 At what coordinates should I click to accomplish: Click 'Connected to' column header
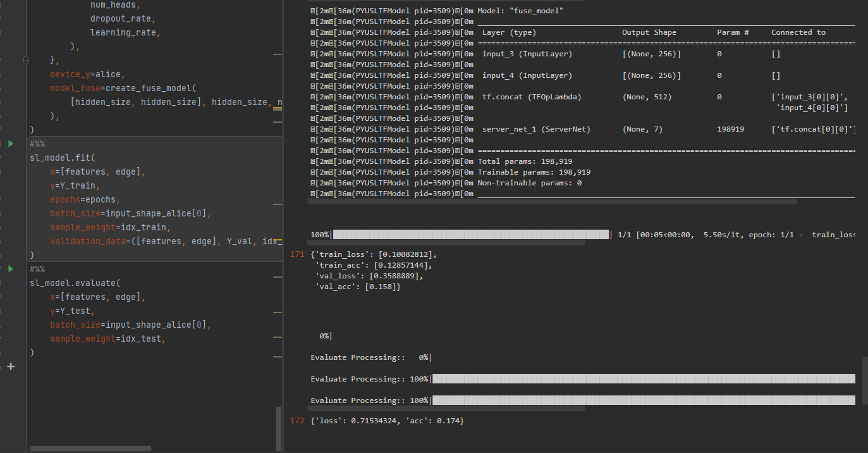(x=798, y=32)
